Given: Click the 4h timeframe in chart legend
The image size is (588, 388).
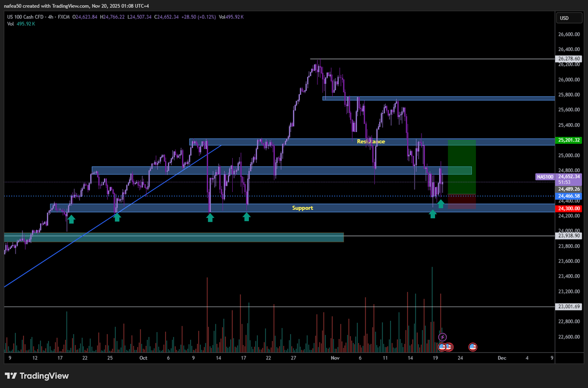Looking at the screenshot, I should coord(51,17).
